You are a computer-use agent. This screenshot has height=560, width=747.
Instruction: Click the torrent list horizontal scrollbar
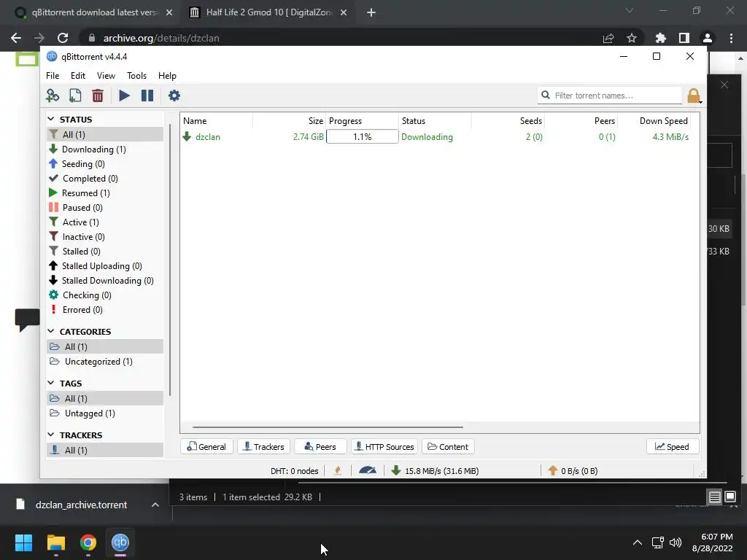click(x=328, y=427)
